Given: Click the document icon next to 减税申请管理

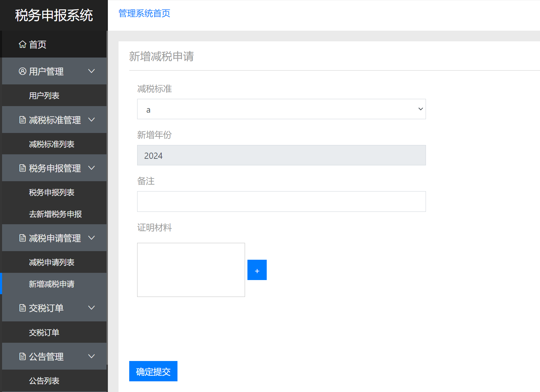Looking at the screenshot, I should coord(22,238).
